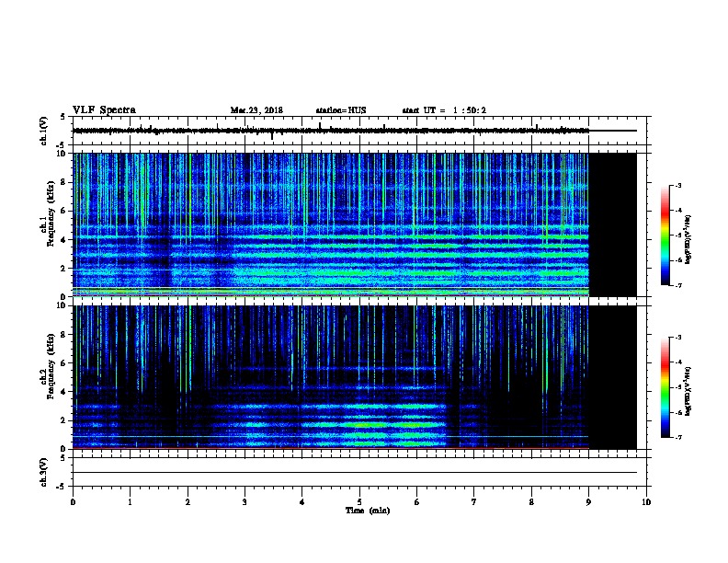Viewport: 728px width, 563px height.
Task: Select the date "Mar.23, 2018"
Action: 256,110
